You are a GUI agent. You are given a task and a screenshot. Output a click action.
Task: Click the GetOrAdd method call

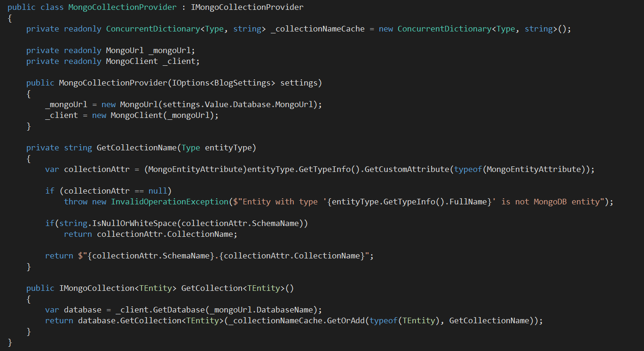point(346,320)
